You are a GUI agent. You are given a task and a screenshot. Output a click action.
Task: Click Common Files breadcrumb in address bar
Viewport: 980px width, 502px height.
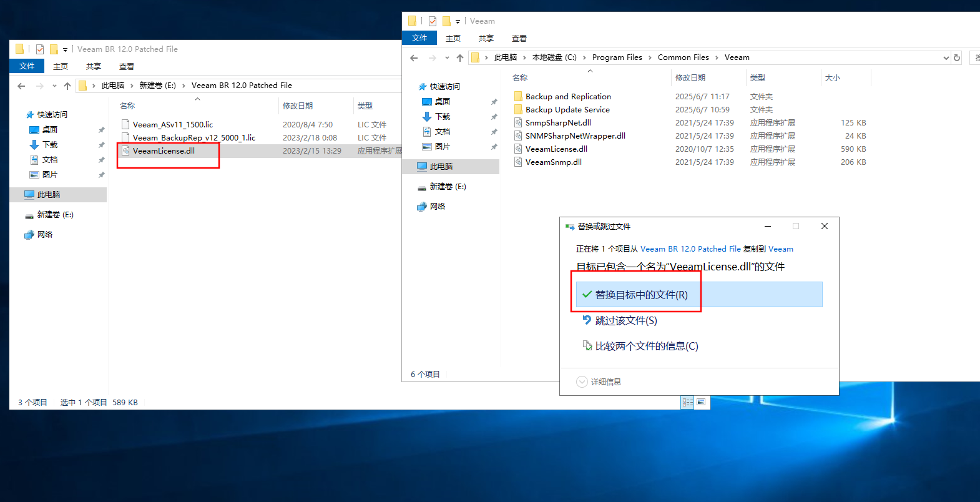(683, 57)
